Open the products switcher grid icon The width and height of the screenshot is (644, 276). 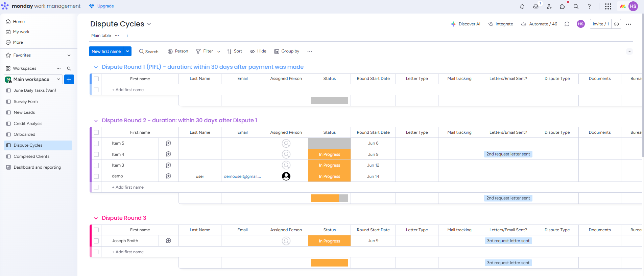(608, 6)
